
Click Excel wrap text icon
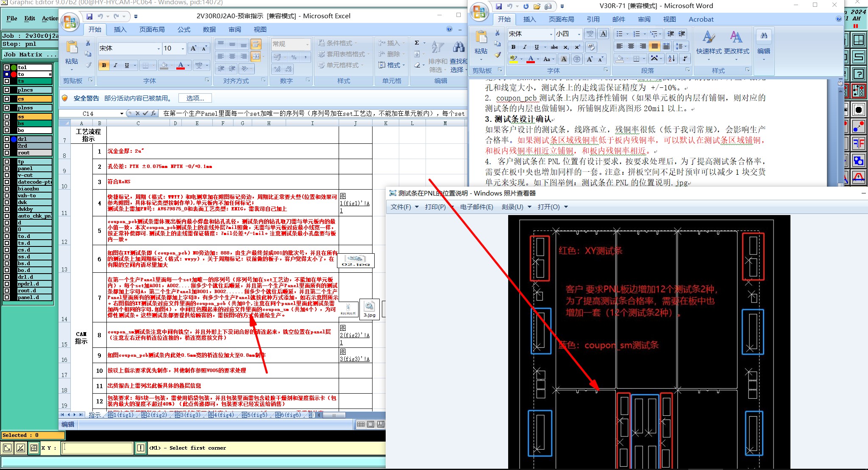[x=256, y=44]
